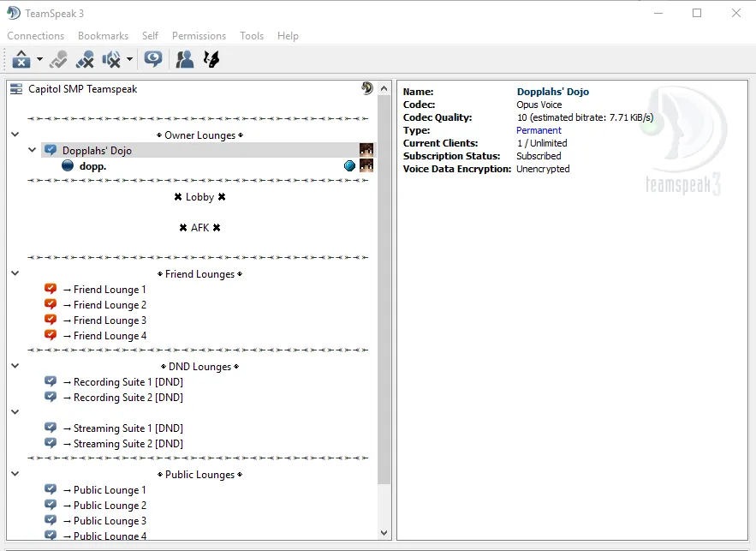The width and height of the screenshot is (756, 551).
Task: Open the Bookmarks menu
Action: tap(103, 36)
